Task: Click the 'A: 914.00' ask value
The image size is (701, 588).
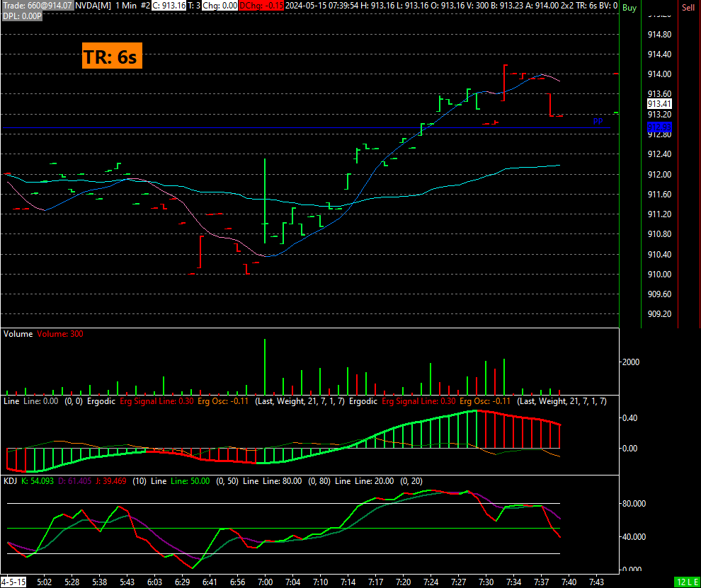Action: pyautogui.click(x=544, y=6)
